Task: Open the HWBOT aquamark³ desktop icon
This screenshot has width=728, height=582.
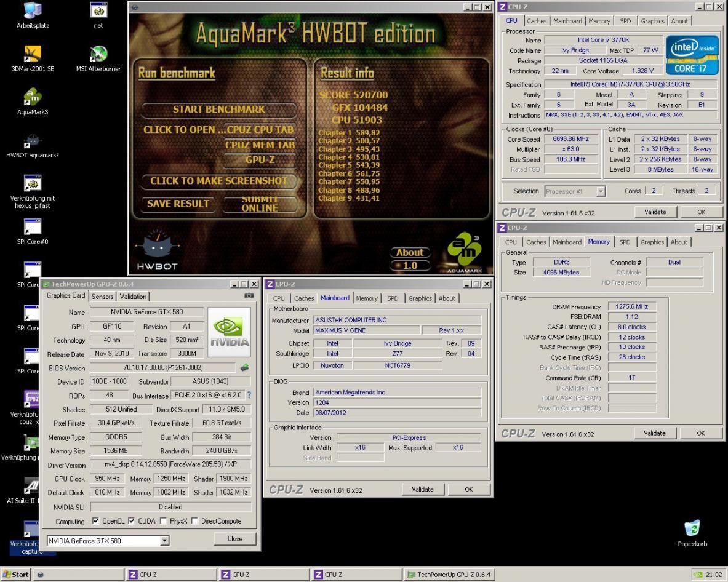Action: point(33,145)
